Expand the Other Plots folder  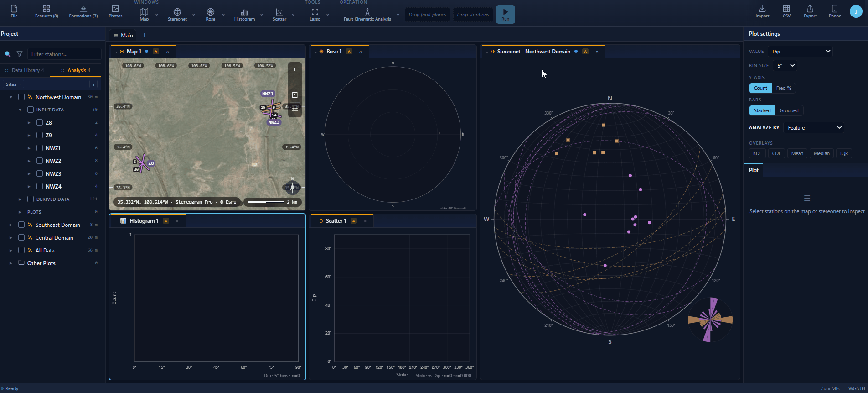pos(11,263)
